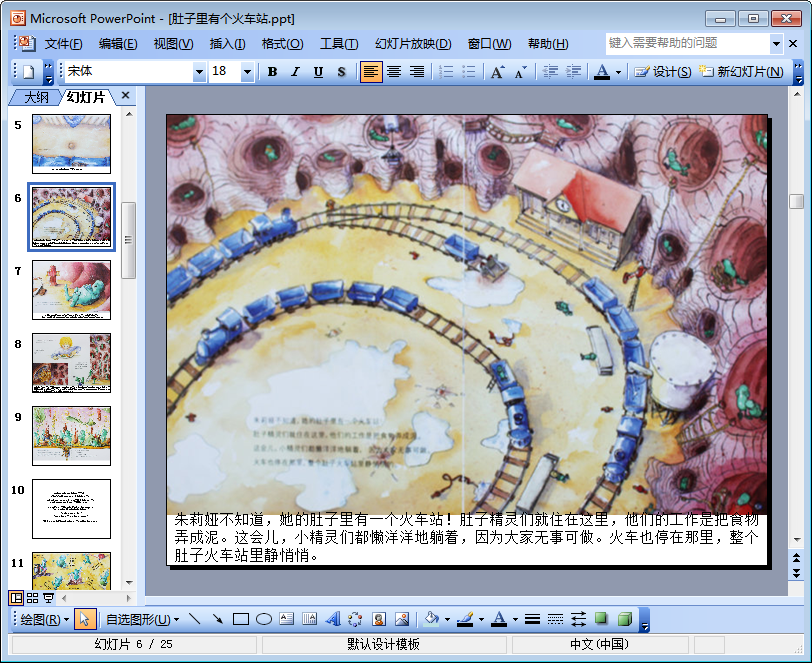Select the Rectangle drawing tool
Image resolution: width=812 pixels, height=663 pixels.
tap(241, 619)
